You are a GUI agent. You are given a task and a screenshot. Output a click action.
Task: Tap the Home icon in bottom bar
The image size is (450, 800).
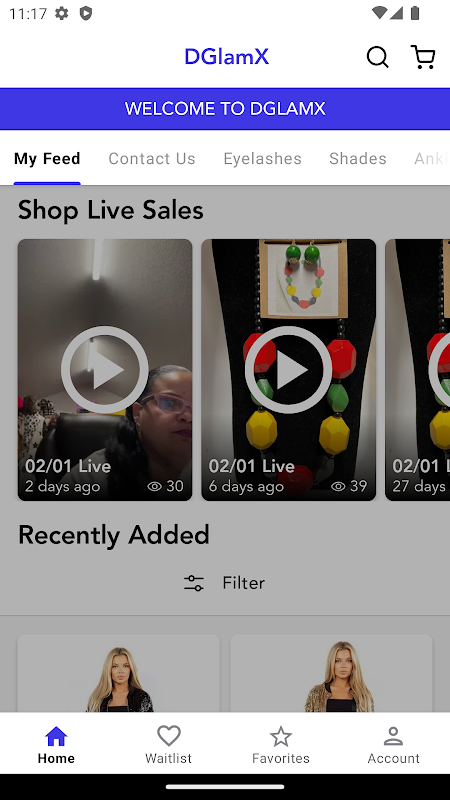point(56,736)
